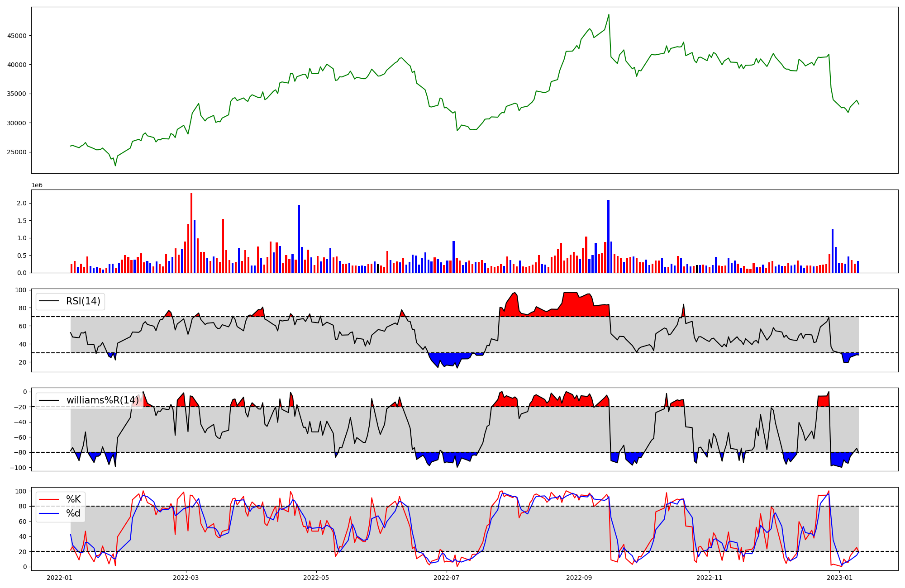Click the 1e6 volume scale label

37,185
